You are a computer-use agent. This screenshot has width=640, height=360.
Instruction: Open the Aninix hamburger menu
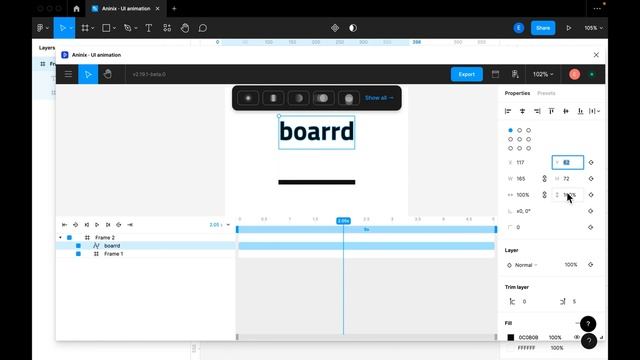[x=68, y=74]
